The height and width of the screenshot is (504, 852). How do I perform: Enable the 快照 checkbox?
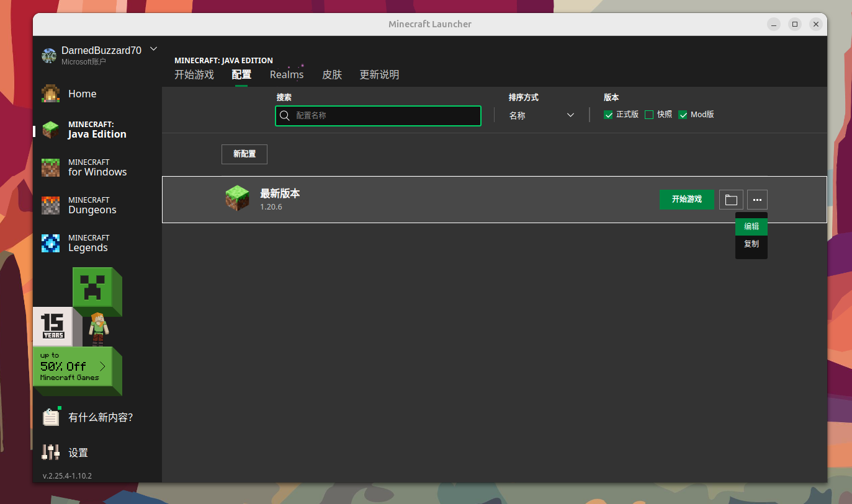pos(649,115)
